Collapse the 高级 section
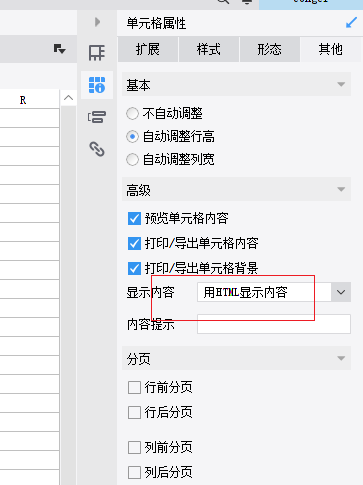Image resolution: width=363 pixels, height=485 pixels. pyautogui.click(x=341, y=190)
